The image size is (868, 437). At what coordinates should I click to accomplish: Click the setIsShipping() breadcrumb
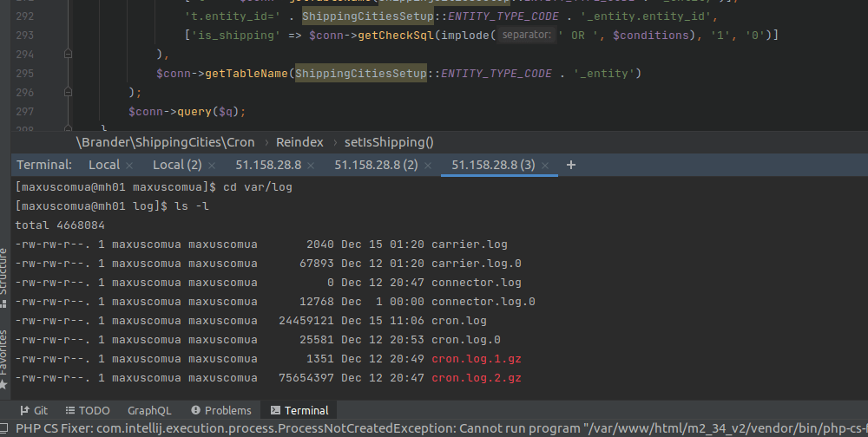[389, 142]
